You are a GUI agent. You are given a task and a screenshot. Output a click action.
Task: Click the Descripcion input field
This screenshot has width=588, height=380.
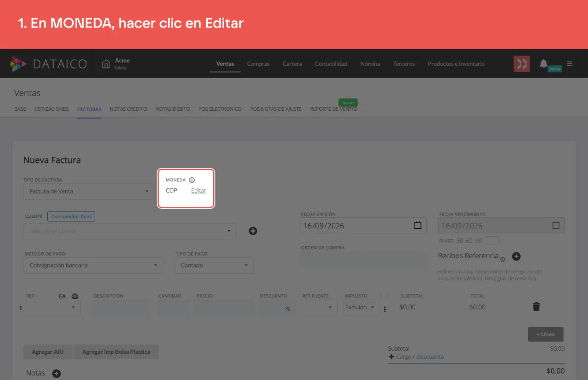pyautogui.click(x=121, y=308)
